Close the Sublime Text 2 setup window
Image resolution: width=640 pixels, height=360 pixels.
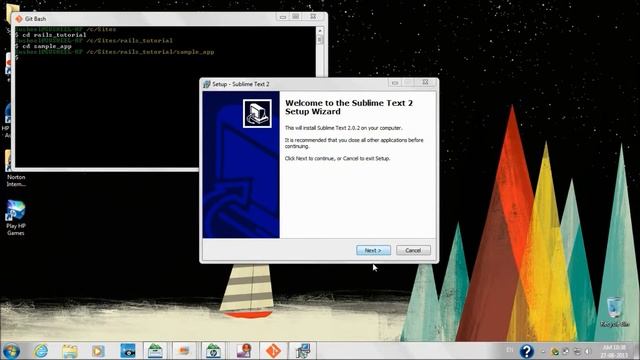(425, 82)
